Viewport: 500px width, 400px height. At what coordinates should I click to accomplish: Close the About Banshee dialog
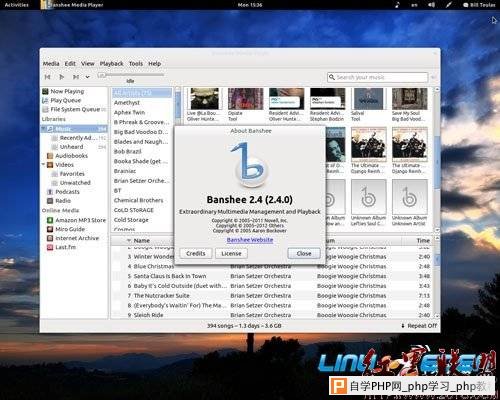pos(304,253)
